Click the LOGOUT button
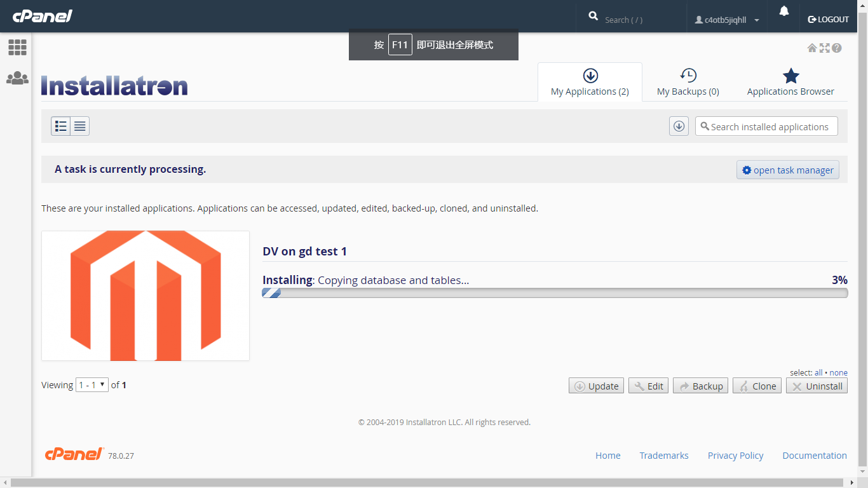 click(x=828, y=20)
